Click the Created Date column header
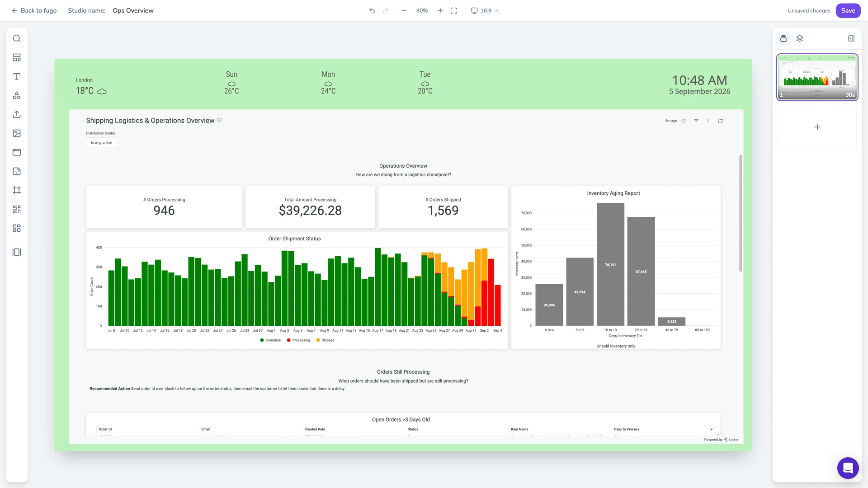Image resolution: width=868 pixels, height=488 pixels. (x=315, y=429)
